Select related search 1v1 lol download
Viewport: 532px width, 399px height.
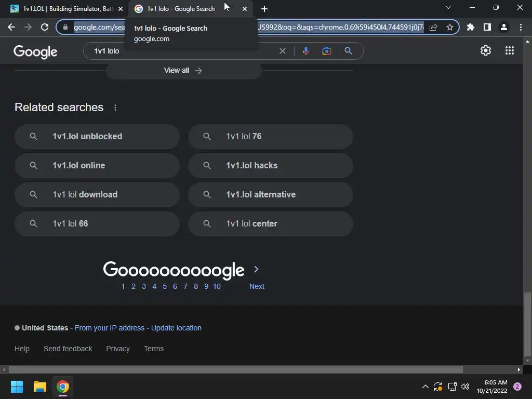tap(97, 195)
